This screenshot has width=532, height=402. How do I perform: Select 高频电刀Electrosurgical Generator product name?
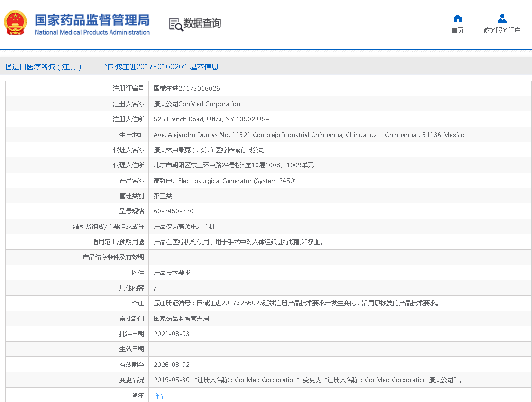[225, 181]
